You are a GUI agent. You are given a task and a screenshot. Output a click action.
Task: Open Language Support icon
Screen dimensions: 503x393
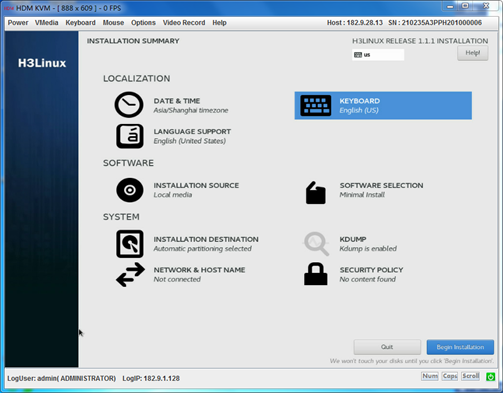click(x=130, y=136)
